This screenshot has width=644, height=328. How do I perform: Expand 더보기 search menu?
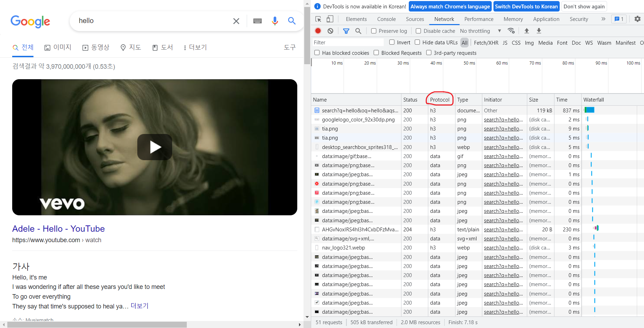tap(195, 47)
